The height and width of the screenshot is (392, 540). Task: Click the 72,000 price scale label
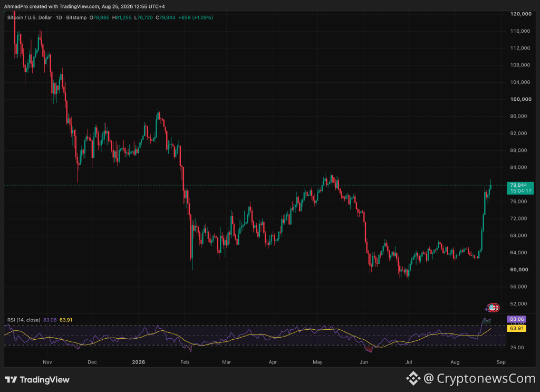(519, 218)
